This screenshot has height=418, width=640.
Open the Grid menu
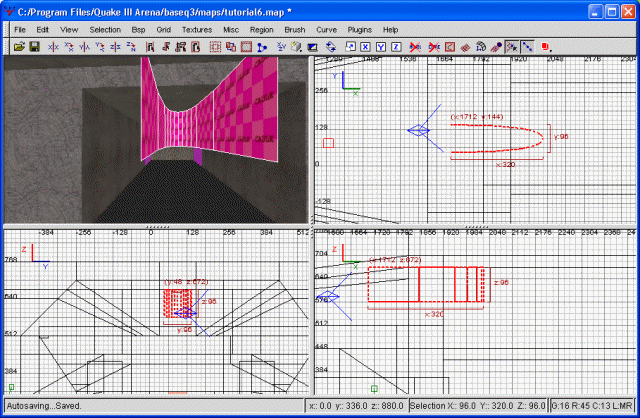(163, 30)
